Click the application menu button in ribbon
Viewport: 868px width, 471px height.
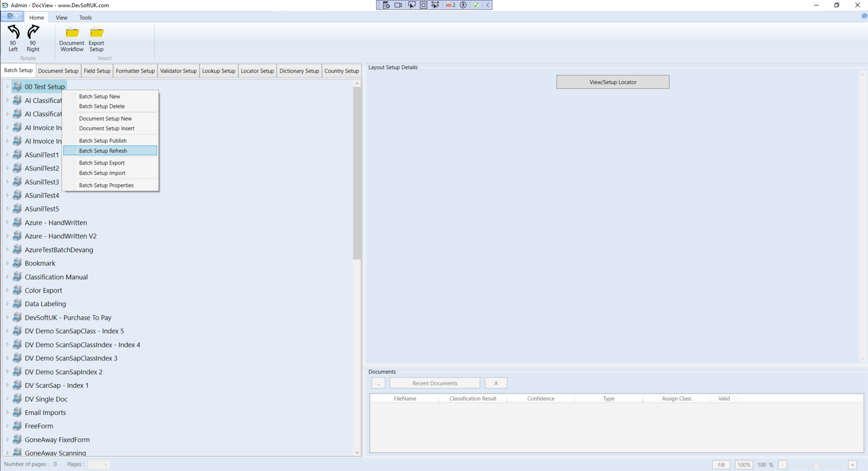click(12, 16)
